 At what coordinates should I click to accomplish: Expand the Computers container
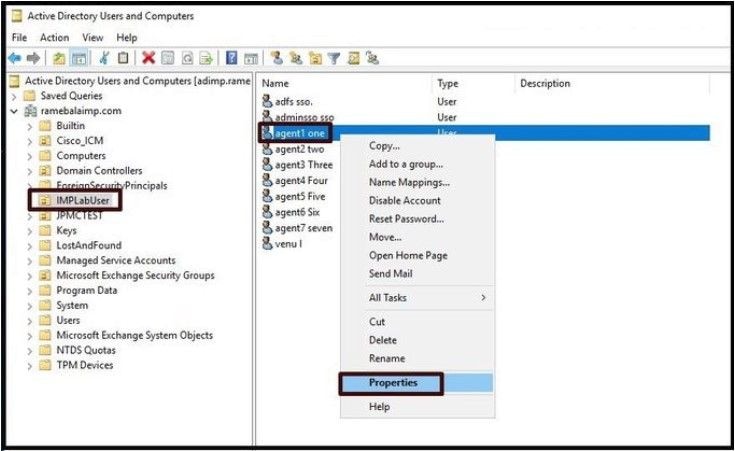coord(30,156)
